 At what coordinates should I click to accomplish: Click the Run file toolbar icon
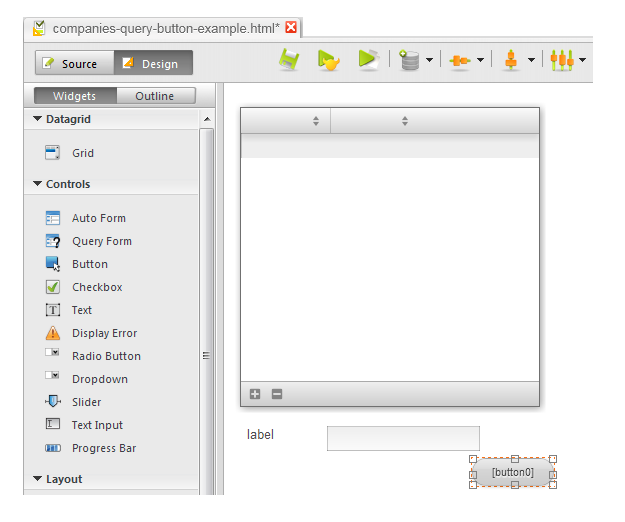368,61
